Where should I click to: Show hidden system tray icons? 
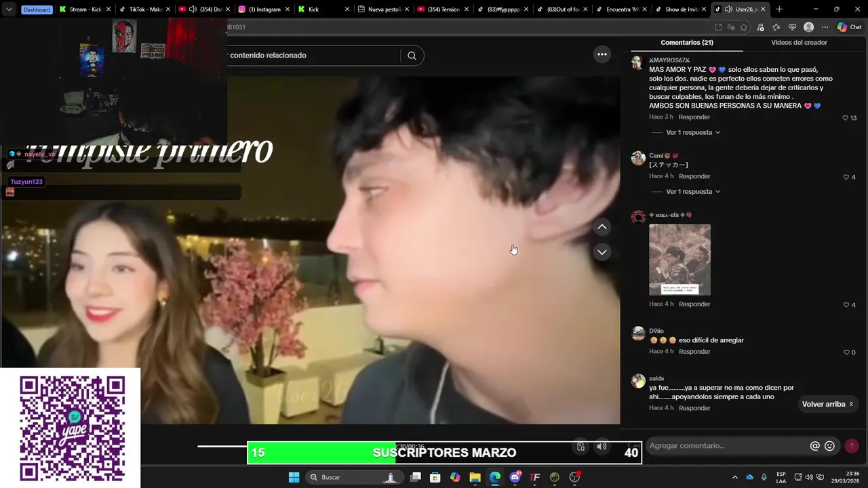coord(734,477)
